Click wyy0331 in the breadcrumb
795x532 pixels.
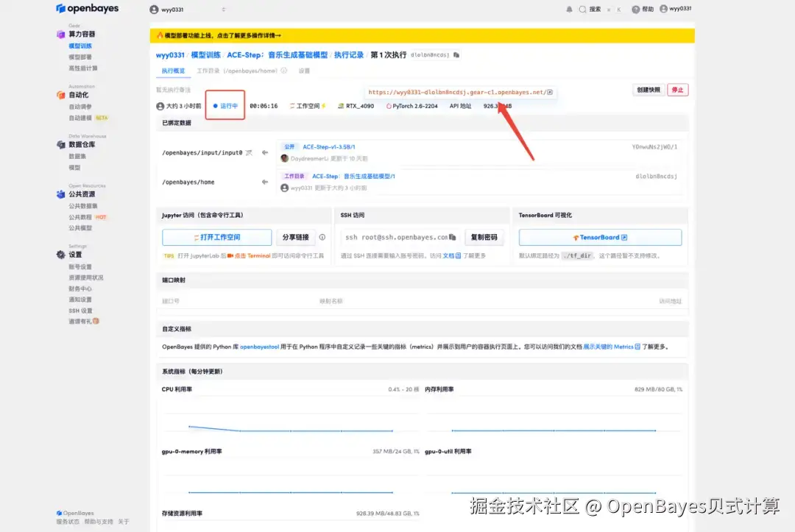pyautogui.click(x=170, y=54)
